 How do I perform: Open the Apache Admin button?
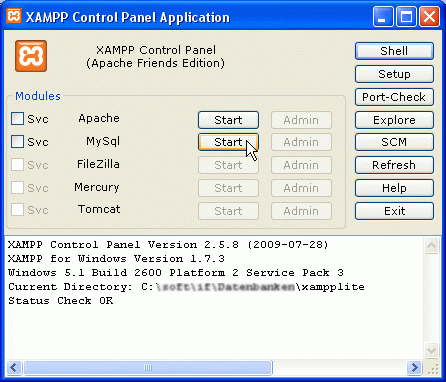coord(301,120)
